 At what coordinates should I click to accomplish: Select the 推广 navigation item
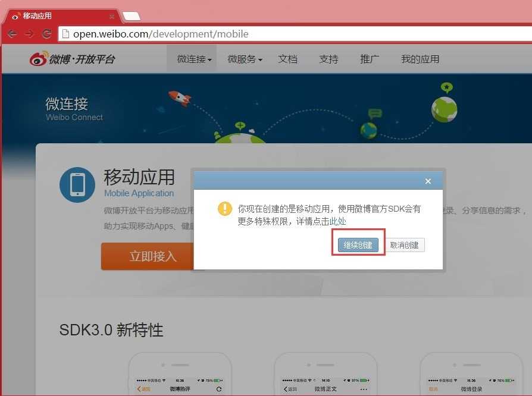(370, 59)
